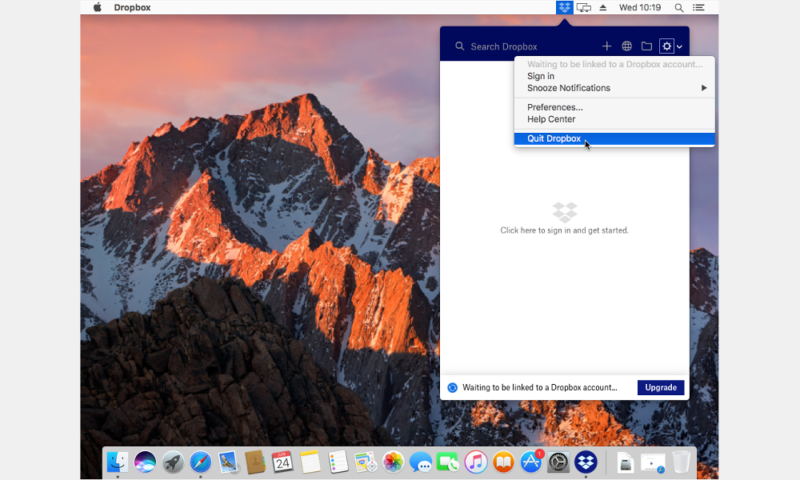Image resolution: width=800 pixels, height=480 pixels.
Task: Open Spotlight search in menu bar
Action: pos(679,8)
